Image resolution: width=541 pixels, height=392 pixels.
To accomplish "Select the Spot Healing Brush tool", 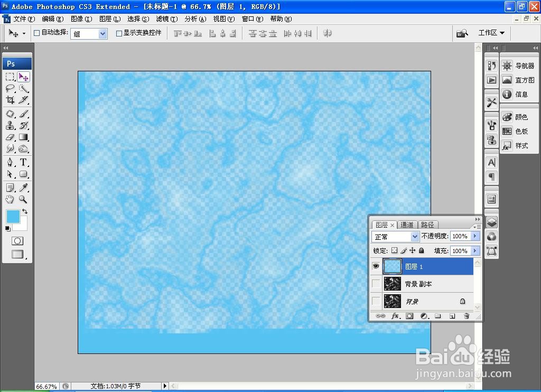I will [x=10, y=114].
